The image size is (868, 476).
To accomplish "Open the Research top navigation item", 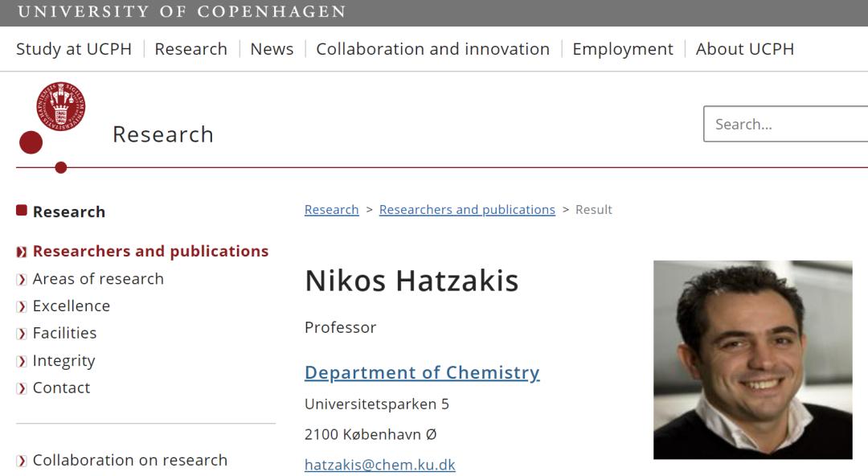I will 191,49.
